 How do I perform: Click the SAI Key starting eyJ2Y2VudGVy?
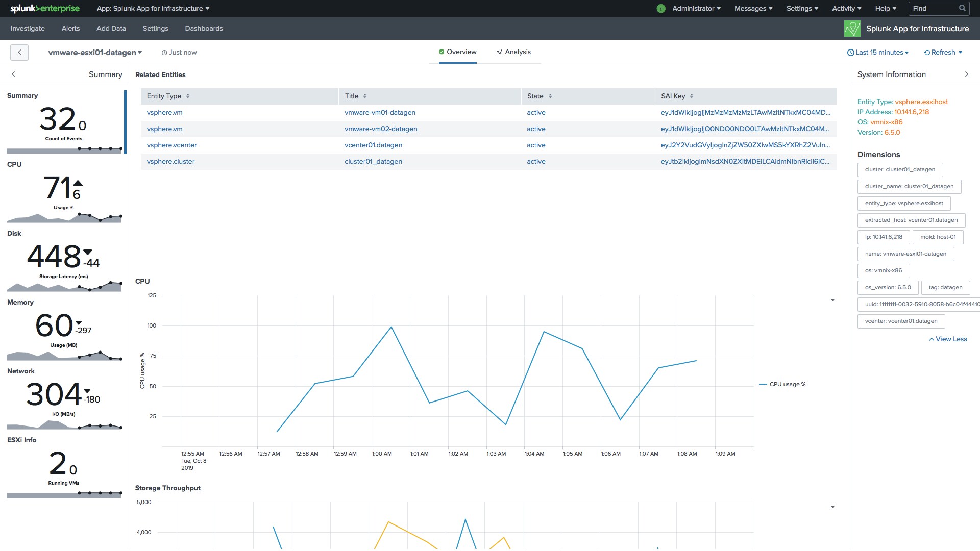pyautogui.click(x=745, y=145)
